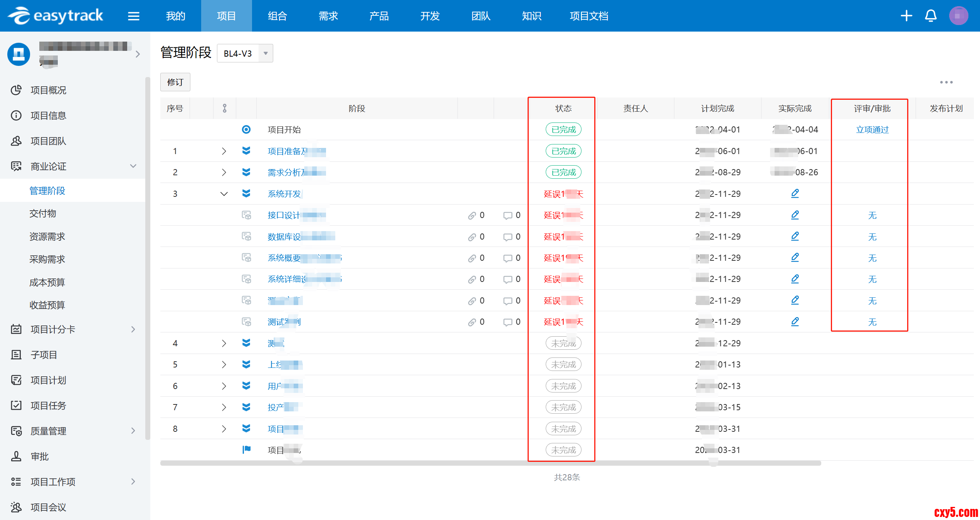Screen dimensions: 980x520
Task: Collapse the expanded row 3 系统开发
Action: pos(224,194)
